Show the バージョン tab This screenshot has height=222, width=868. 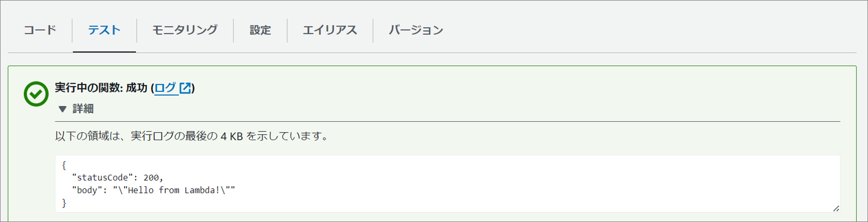pyautogui.click(x=416, y=30)
